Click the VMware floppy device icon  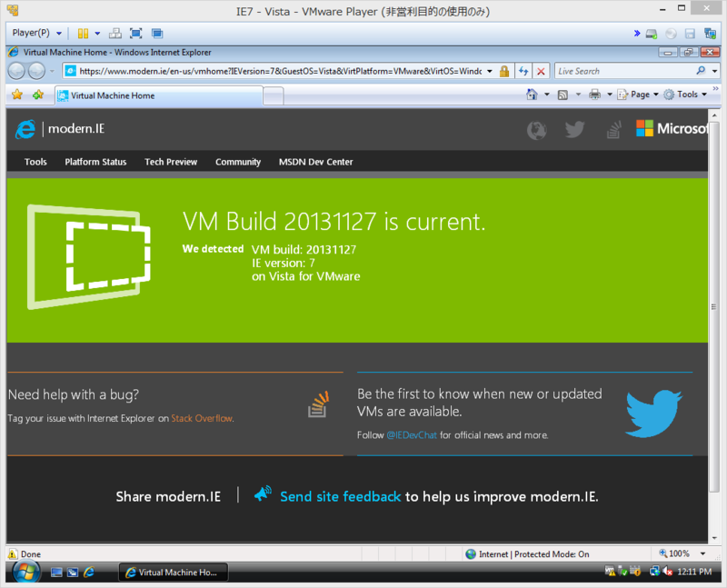click(690, 34)
